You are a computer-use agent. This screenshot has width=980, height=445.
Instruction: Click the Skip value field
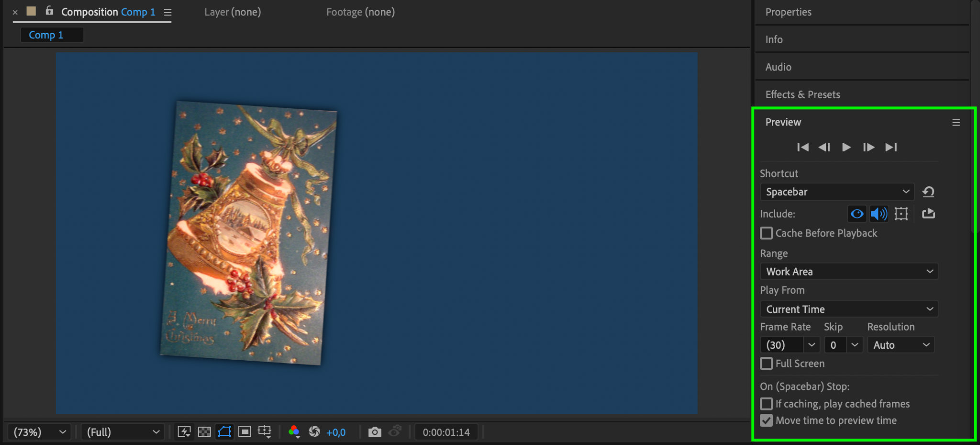click(x=835, y=345)
